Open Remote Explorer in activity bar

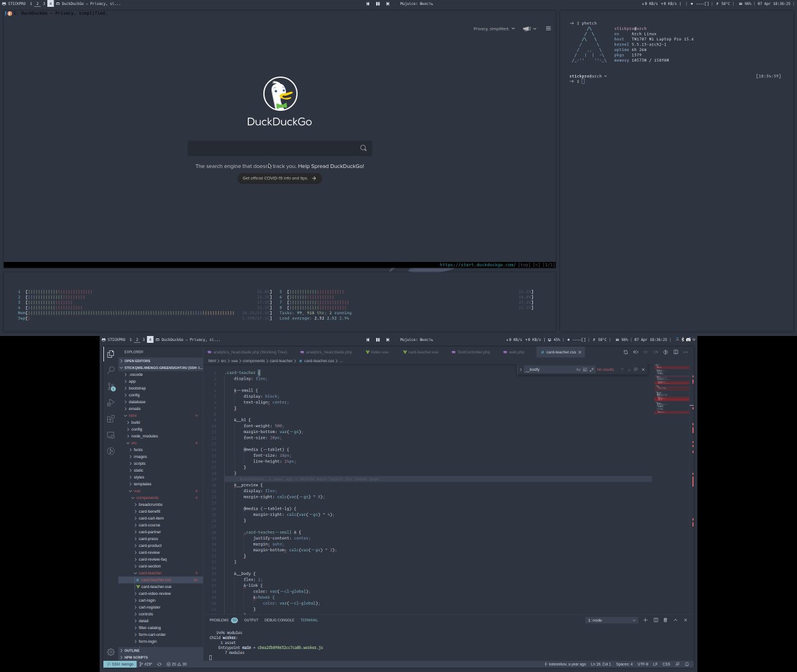(111, 435)
